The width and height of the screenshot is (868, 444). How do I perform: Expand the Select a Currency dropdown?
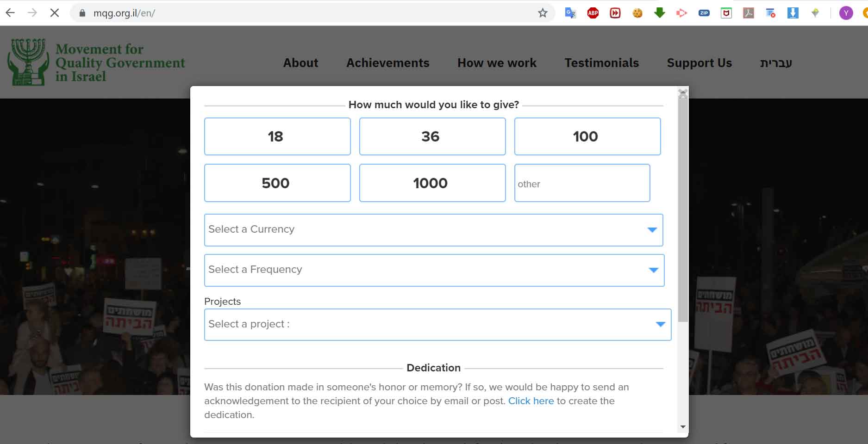[x=433, y=230]
